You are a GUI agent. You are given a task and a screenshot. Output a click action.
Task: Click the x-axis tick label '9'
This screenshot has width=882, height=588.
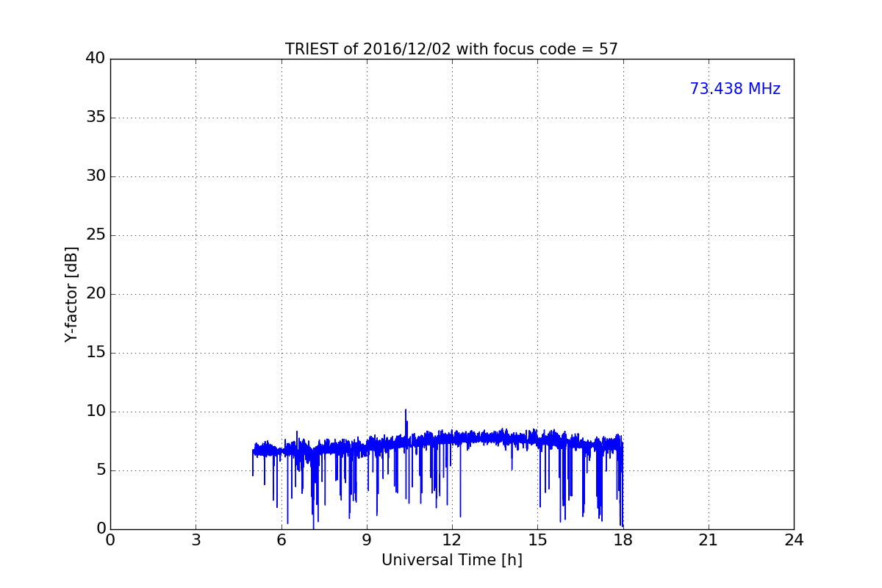[x=367, y=540]
